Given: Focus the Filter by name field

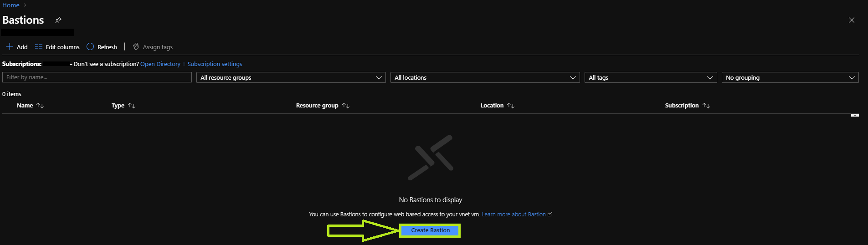Looking at the screenshot, I should pyautogui.click(x=97, y=77).
